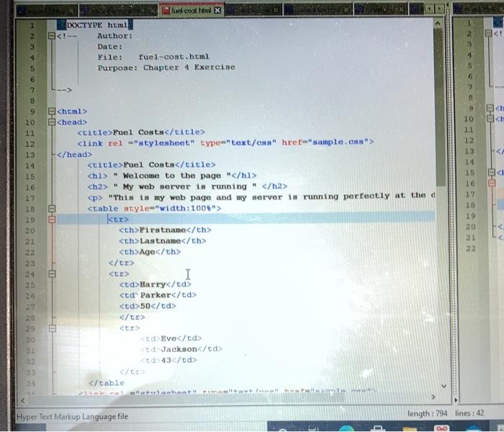
Task: Click the duplicate title on line 14
Action: tap(151, 165)
